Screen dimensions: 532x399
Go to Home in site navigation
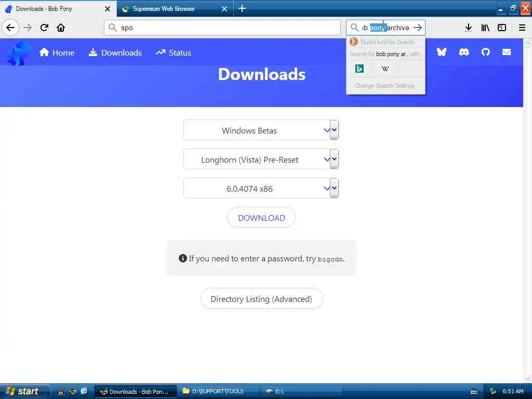pyautogui.click(x=57, y=52)
